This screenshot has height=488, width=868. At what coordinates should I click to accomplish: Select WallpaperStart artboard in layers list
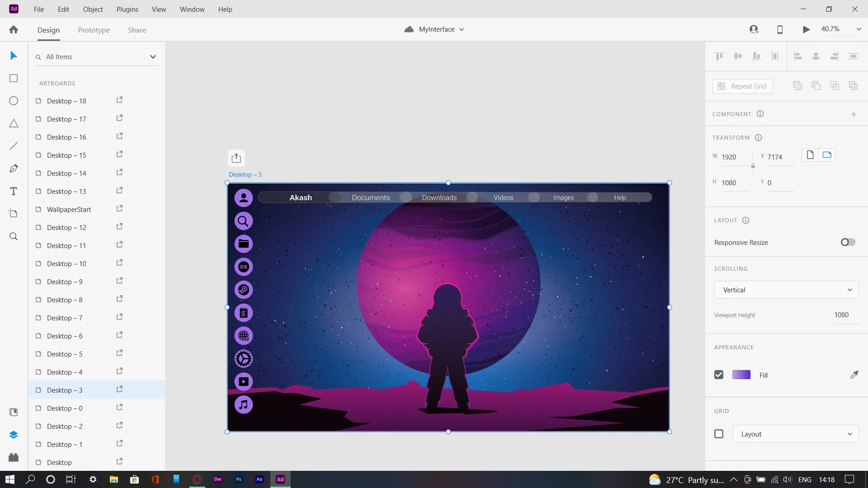(x=69, y=209)
